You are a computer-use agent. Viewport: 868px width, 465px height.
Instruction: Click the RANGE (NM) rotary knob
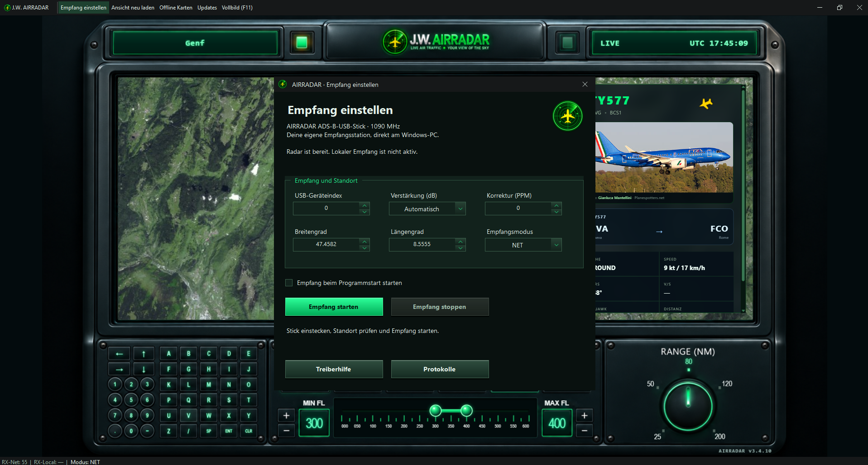tap(688, 406)
